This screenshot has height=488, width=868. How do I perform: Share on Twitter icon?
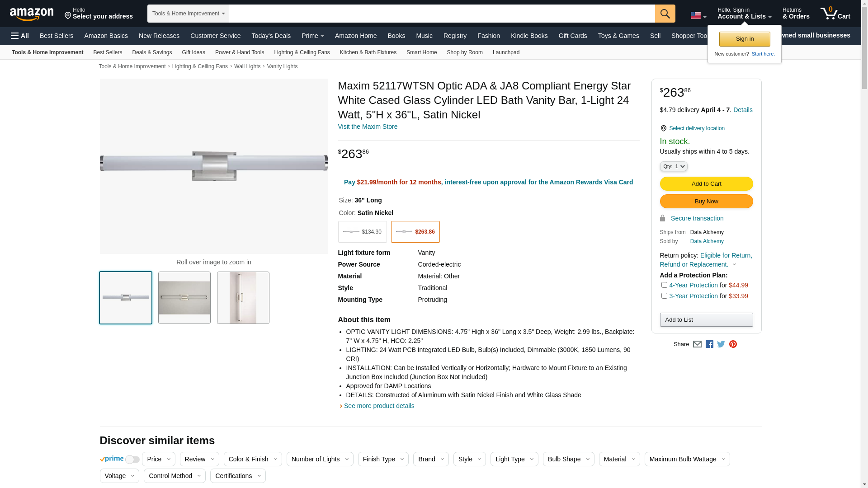(x=721, y=344)
